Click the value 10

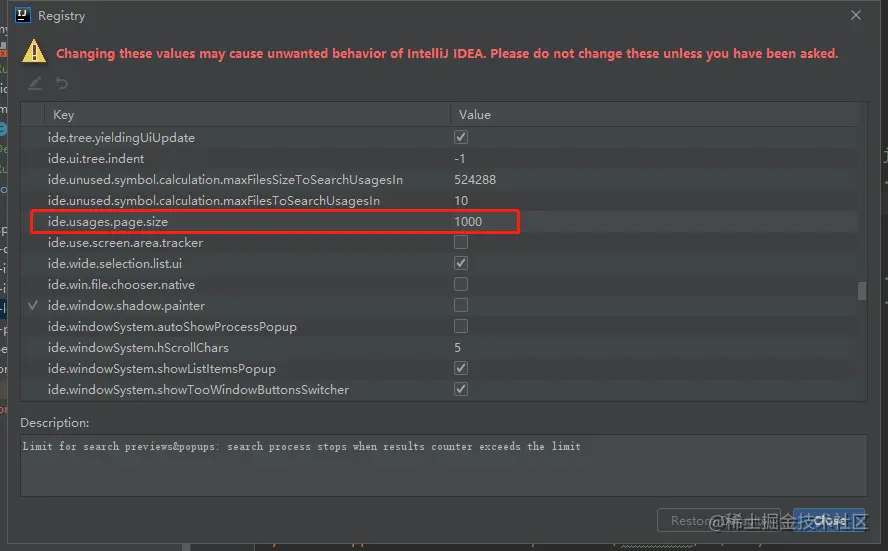[x=461, y=200]
